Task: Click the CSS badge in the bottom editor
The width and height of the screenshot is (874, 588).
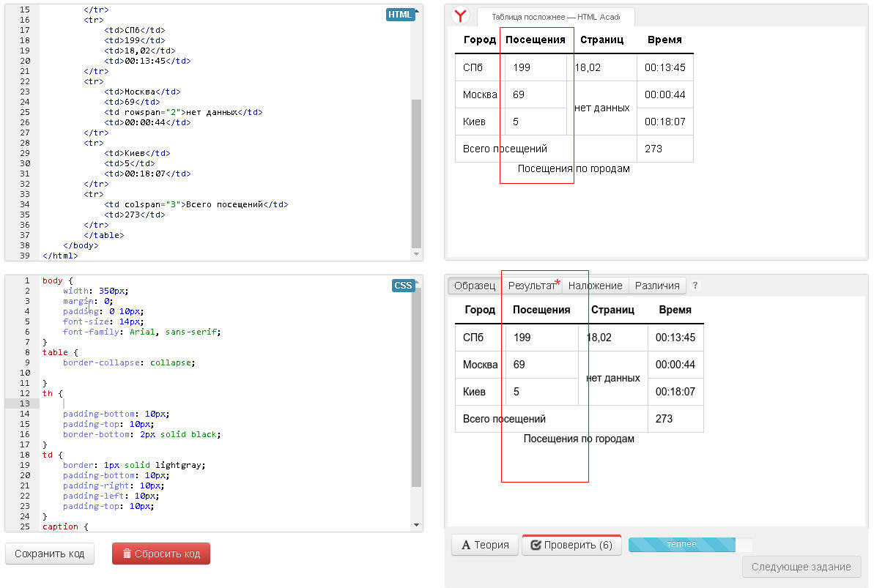Action: click(403, 286)
